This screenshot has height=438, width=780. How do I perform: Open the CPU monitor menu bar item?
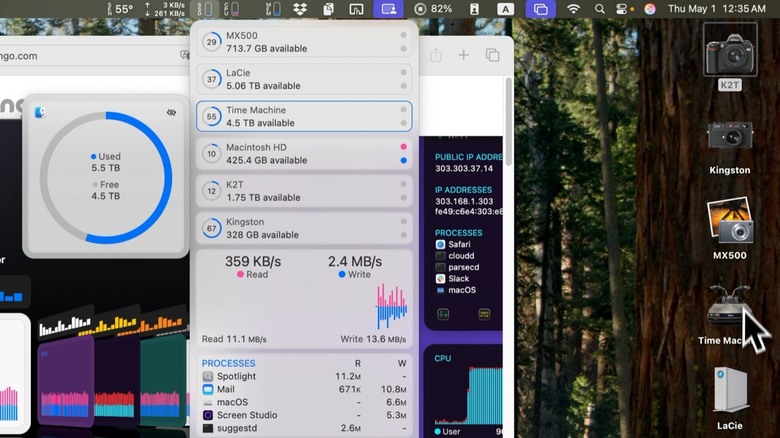tap(231, 9)
